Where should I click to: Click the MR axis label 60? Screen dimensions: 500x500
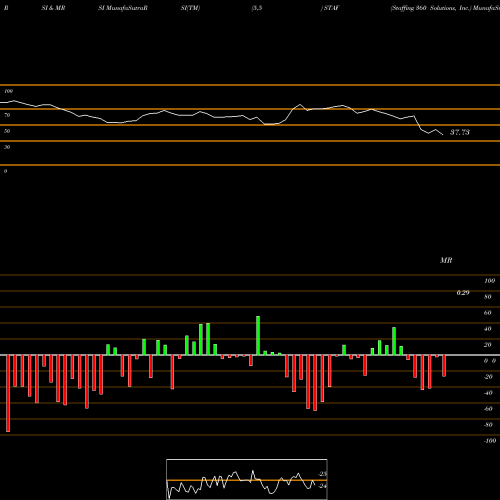pos(488,313)
